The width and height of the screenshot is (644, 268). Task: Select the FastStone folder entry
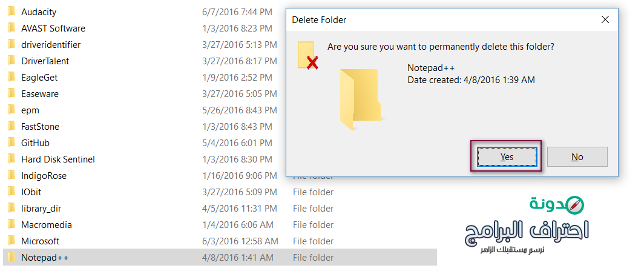tap(40, 126)
